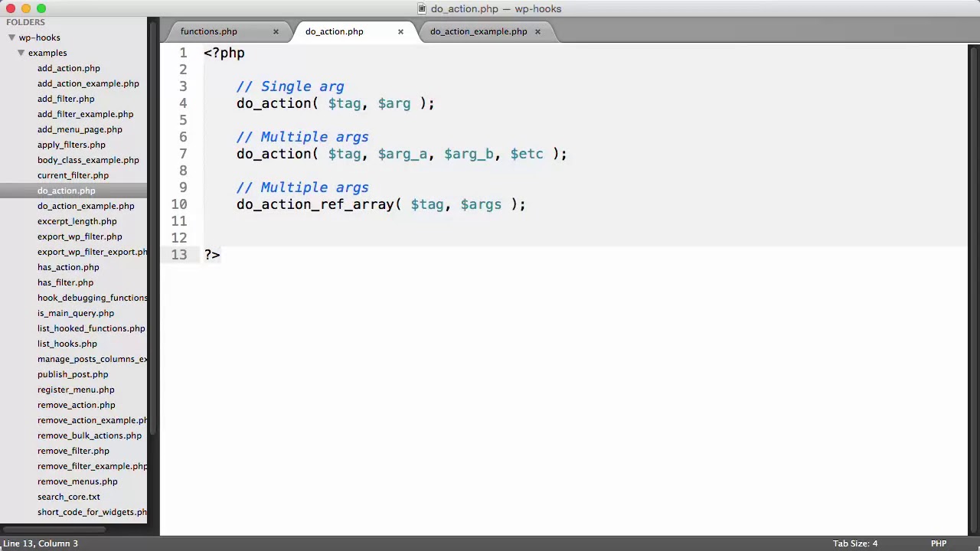Open current_filter.php file
The height and width of the screenshot is (551, 980).
point(73,175)
